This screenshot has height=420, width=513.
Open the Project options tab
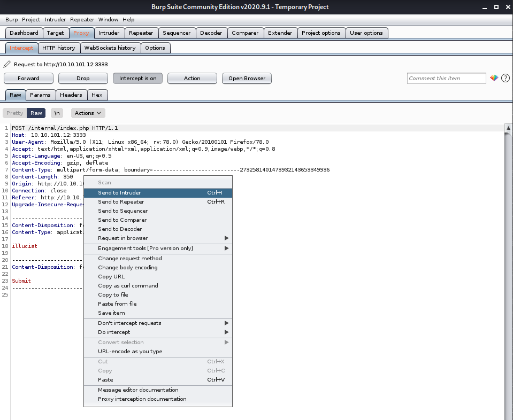(x=321, y=33)
